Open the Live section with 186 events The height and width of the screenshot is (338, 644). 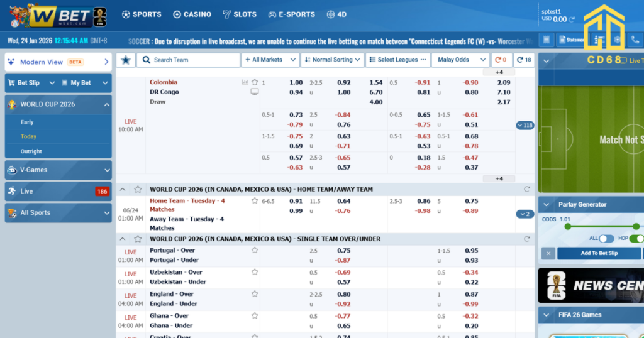[58, 191]
